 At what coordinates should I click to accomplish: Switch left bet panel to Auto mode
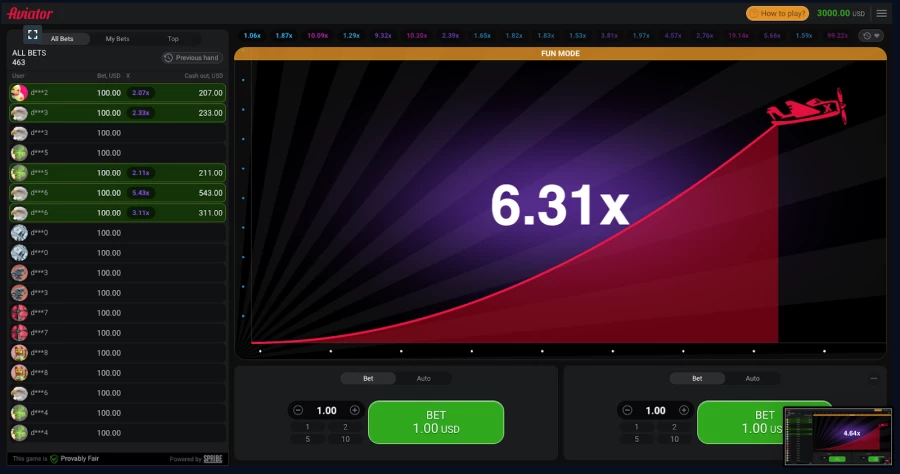[423, 379]
